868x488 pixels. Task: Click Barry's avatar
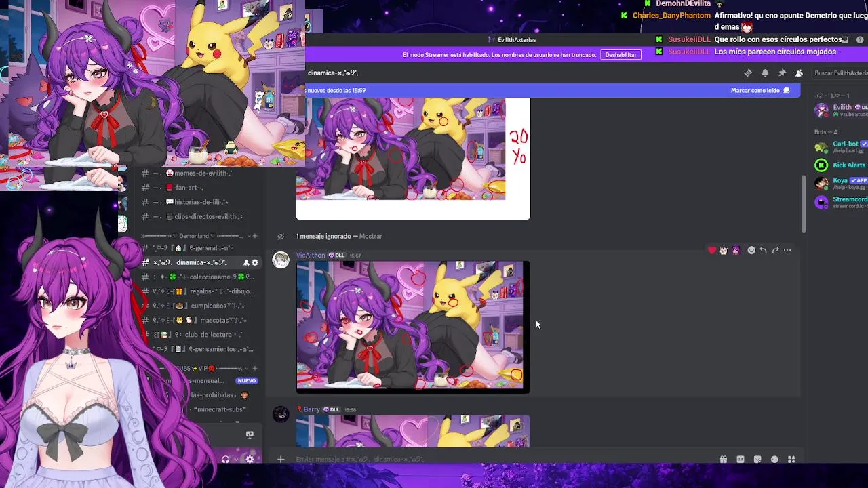281,414
